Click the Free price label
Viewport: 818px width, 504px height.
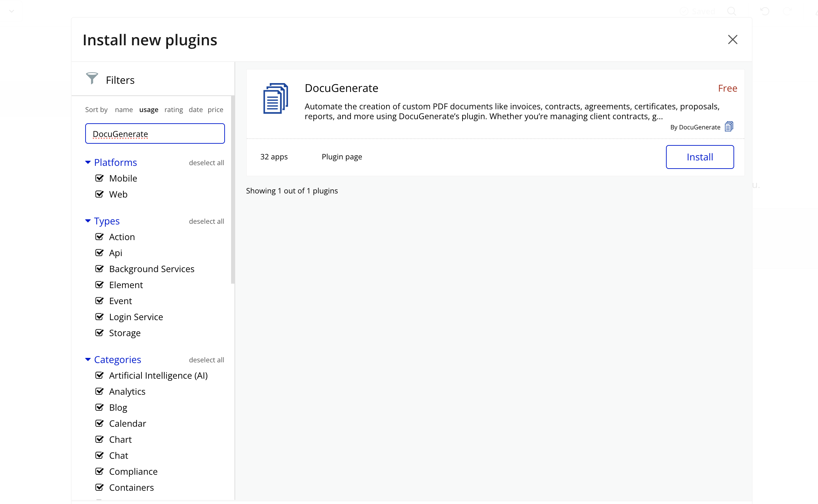pyautogui.click(x=728, y=89)
